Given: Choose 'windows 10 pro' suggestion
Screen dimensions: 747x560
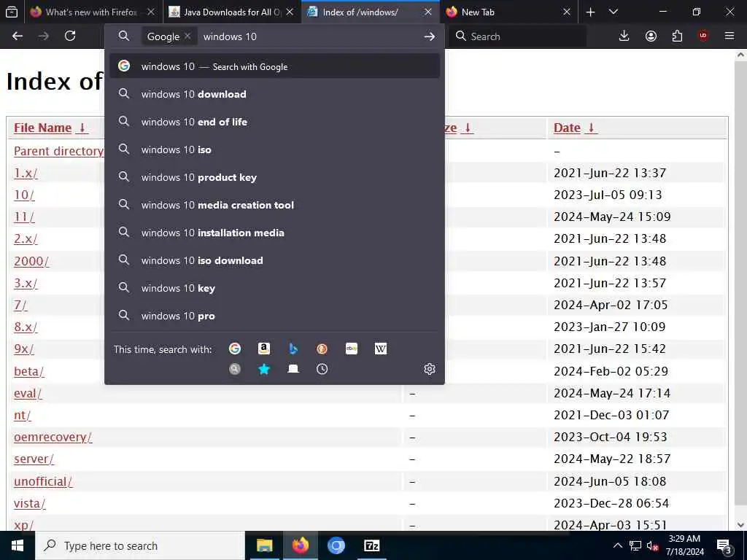Looking at the screenshot, I should [274, 316].
